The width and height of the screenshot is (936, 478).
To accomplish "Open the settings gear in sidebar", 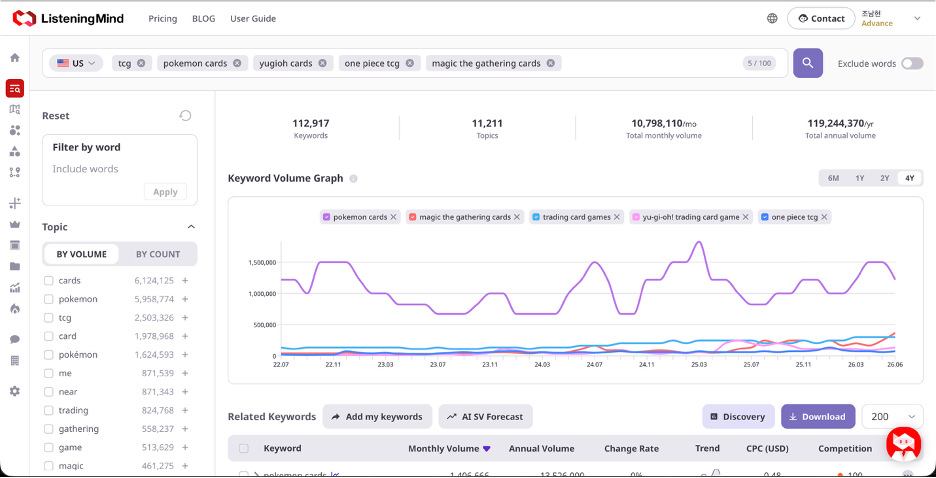I will [15, 391].
